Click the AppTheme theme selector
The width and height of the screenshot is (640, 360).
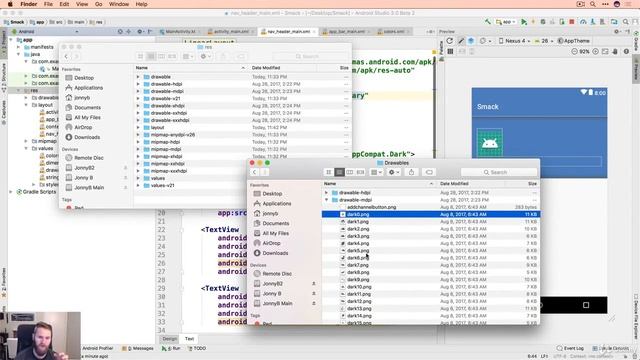point(573,41)
